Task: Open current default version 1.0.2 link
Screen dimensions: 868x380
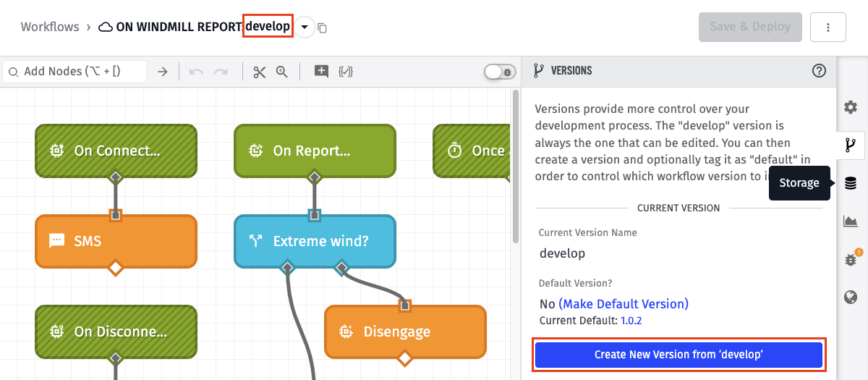Action: (x=630, y=320)
